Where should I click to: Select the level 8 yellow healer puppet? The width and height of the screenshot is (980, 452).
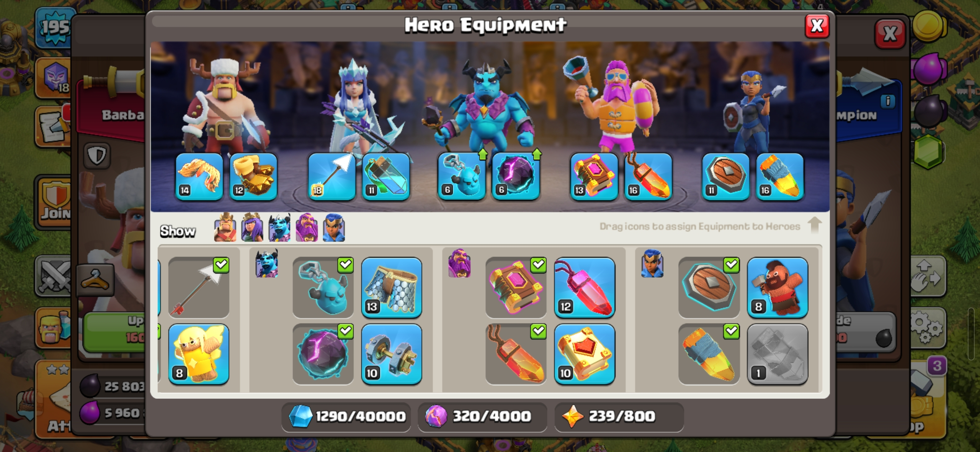(x=199, y=354)
